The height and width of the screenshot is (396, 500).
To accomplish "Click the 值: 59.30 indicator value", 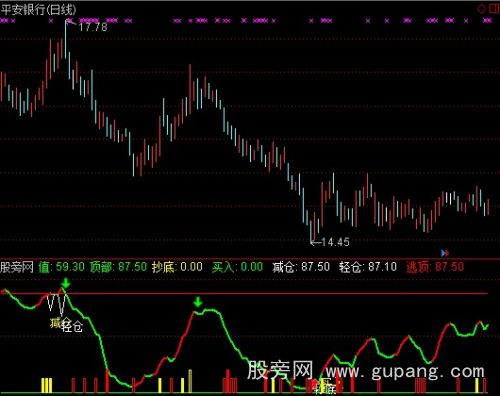I will pyautogui.click(x=62, y=267).
